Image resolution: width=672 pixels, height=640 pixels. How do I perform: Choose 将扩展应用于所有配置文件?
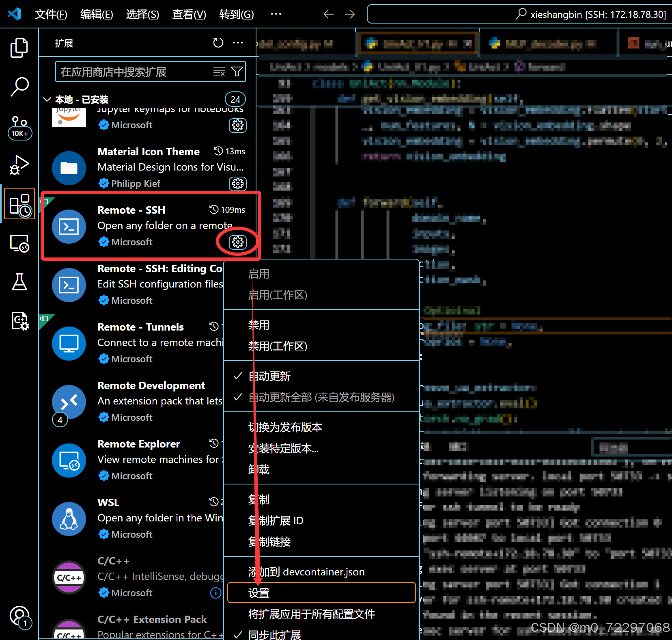321,614
